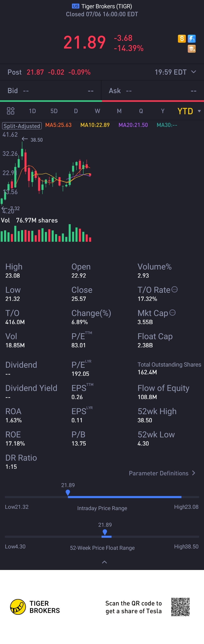This screenshot has height=644, width=204.
Task: Select the Q quarterly chart tab
Action: click(x=141, y=111)
